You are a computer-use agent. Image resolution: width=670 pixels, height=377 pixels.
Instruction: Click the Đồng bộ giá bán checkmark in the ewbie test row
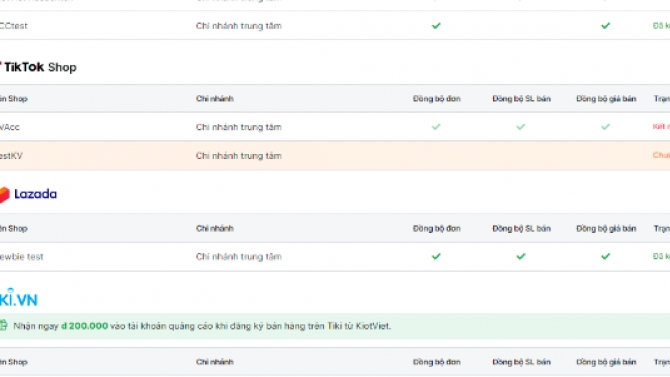pos(605,256)
